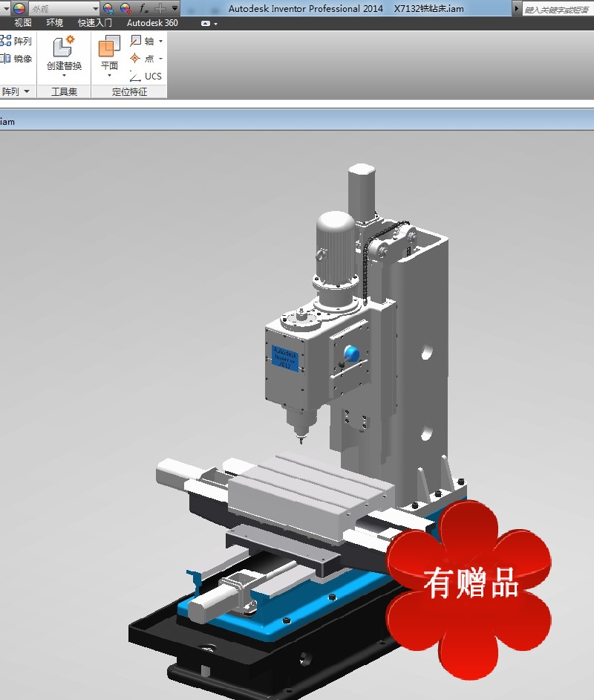Switch to the 视图 ribbon tab

24,22
